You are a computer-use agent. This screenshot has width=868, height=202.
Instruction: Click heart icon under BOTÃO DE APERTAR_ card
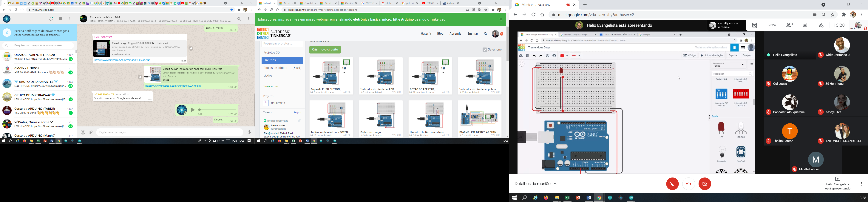[x=444, y=92]
